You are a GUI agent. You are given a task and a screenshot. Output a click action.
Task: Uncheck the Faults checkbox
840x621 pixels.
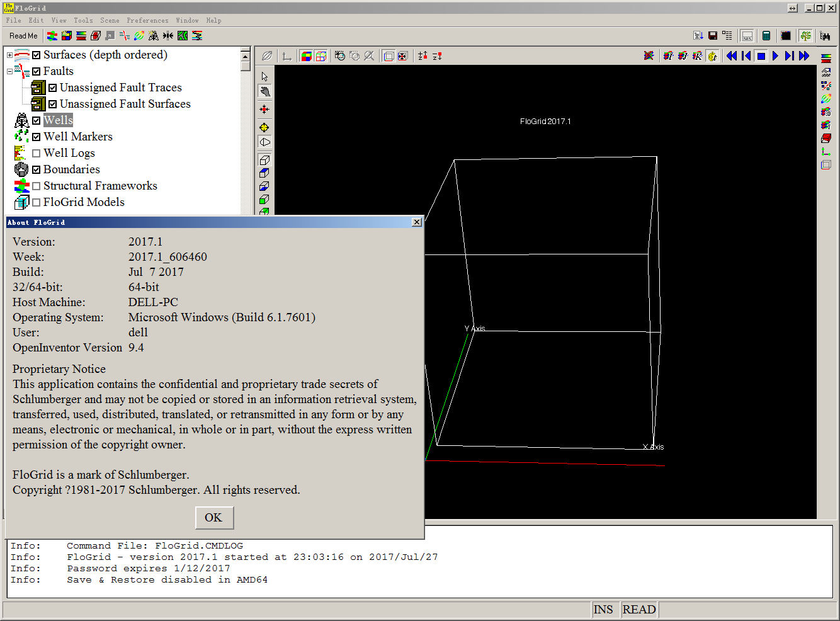(37, 71)
